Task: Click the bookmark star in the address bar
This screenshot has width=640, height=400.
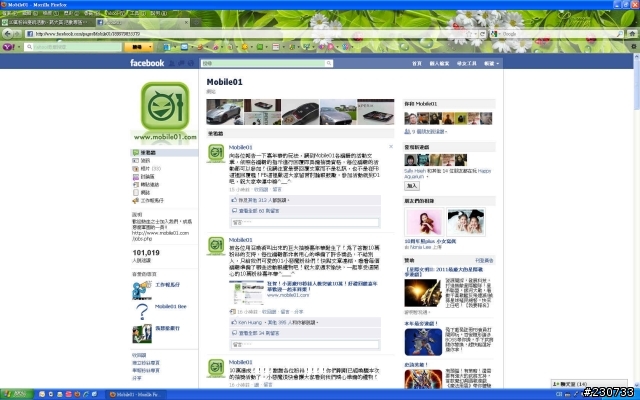Action: [x=469, y=34]
